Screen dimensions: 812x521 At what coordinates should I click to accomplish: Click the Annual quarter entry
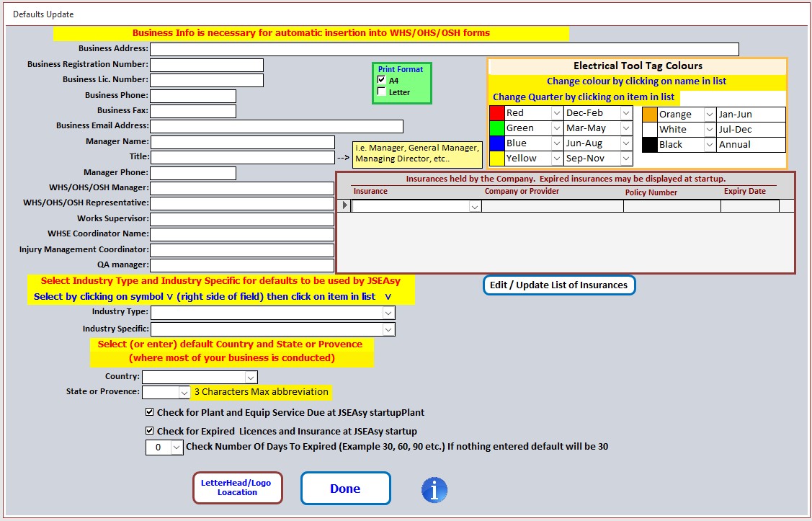tap(751, 145)
